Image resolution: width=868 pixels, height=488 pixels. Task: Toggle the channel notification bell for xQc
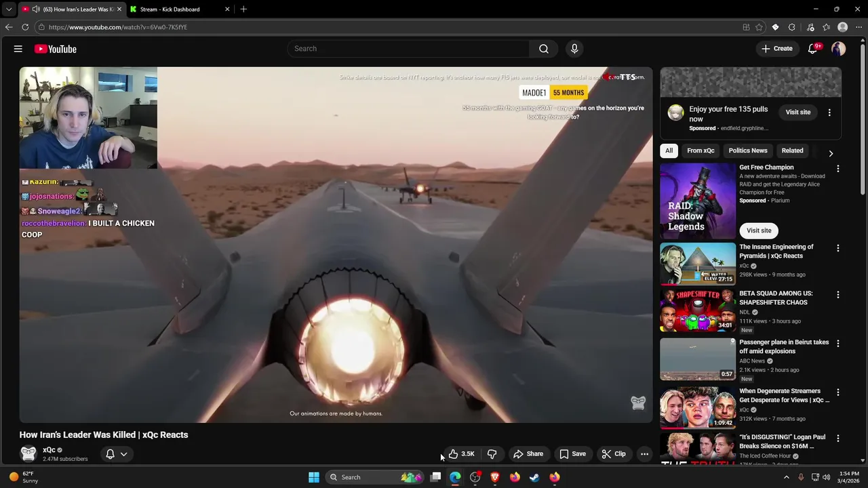pos(110,454)
